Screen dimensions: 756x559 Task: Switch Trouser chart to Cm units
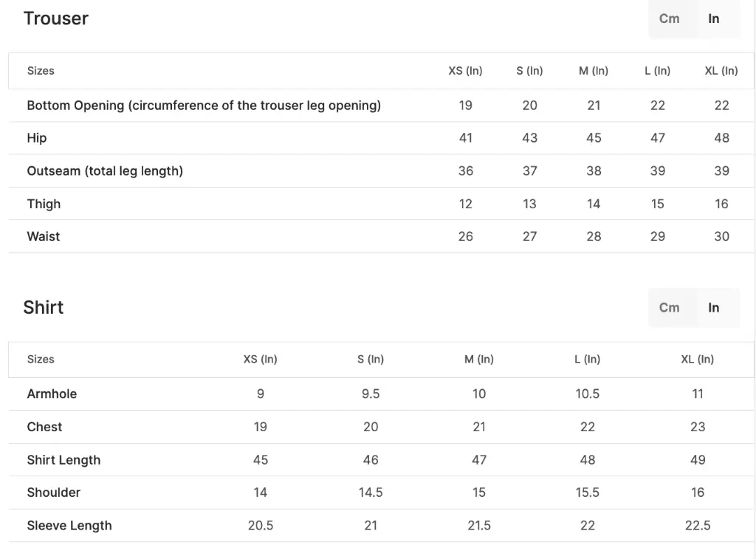coord(669,18)
